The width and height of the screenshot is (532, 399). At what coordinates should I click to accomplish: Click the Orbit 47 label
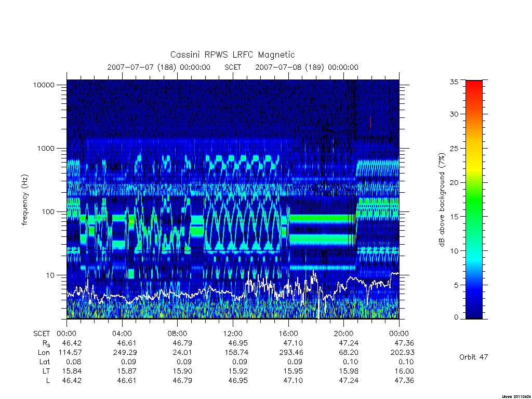click(x=474, y=357)
